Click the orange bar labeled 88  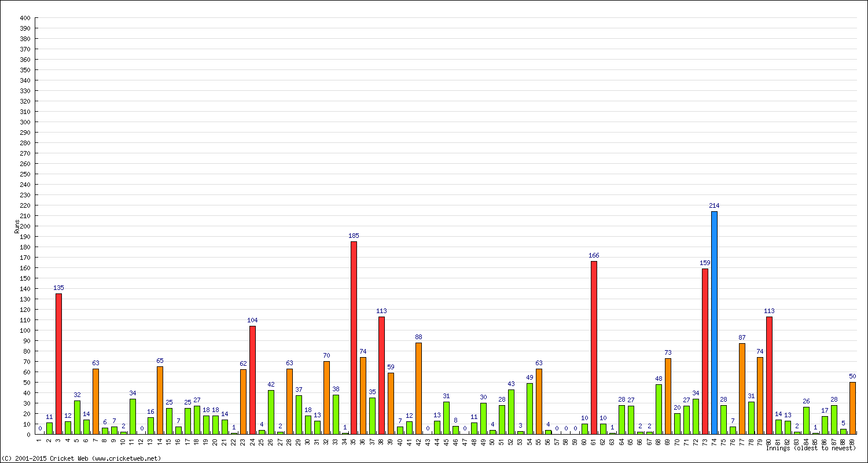click(x=418, y=388)
